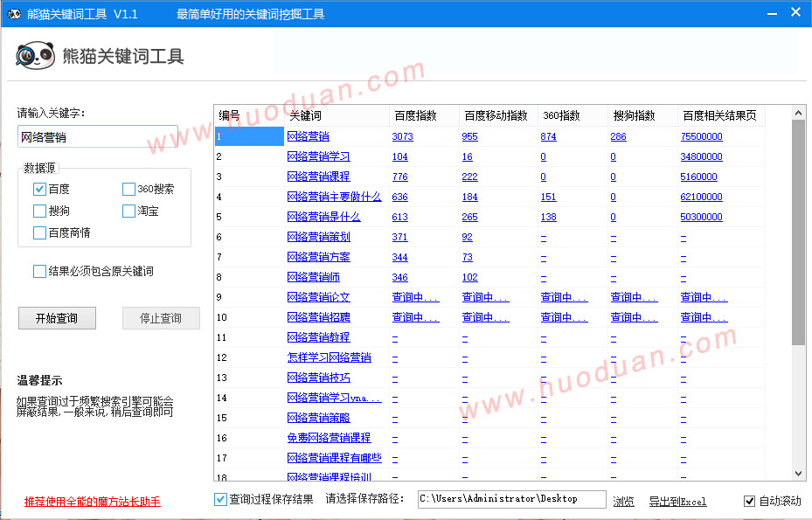
Task: Open keyword link 网络营销技巧
Action: (318, 378)
